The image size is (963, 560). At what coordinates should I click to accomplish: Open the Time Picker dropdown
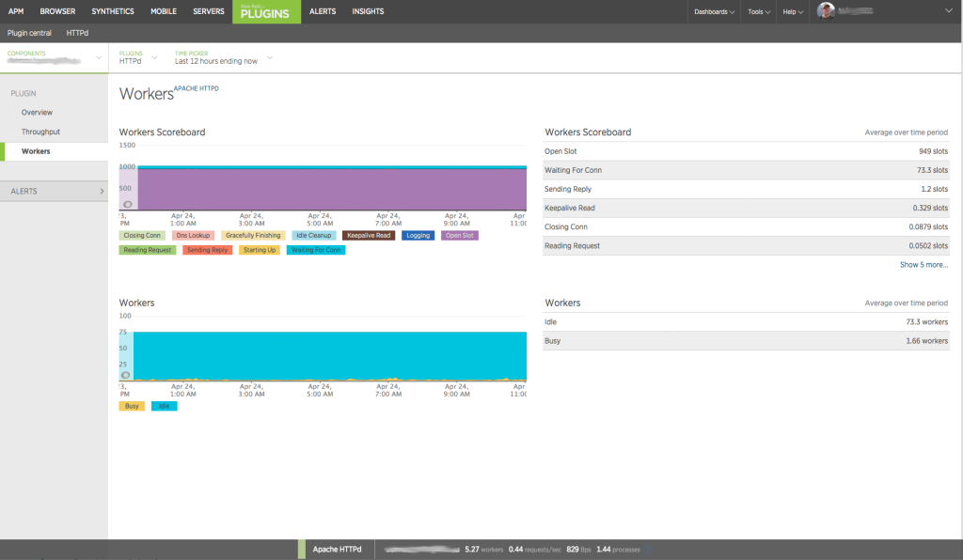pyautogui.click(x=222, y=57)
